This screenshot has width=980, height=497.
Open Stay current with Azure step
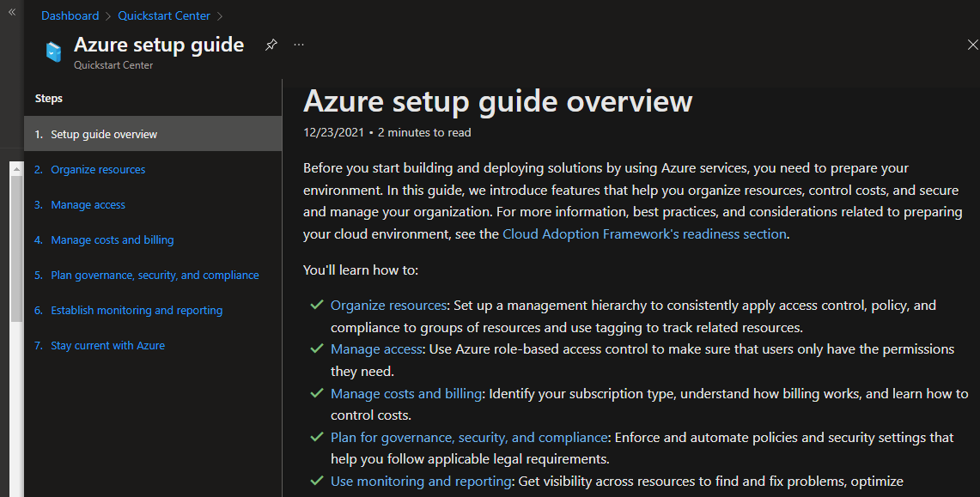[107, 345]
